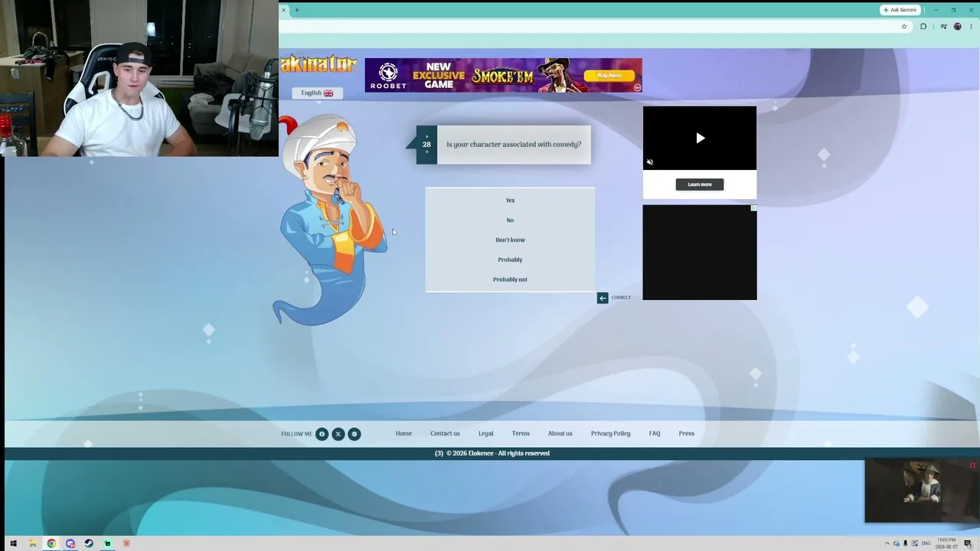Select the Don't know answer
Viewport: 980px width, 551px height.
[510, 240]
